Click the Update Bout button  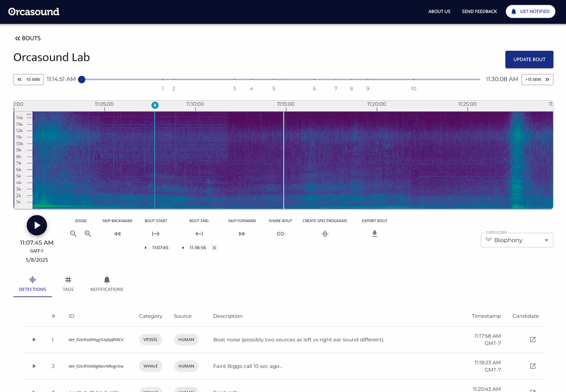tap(529, 59)
